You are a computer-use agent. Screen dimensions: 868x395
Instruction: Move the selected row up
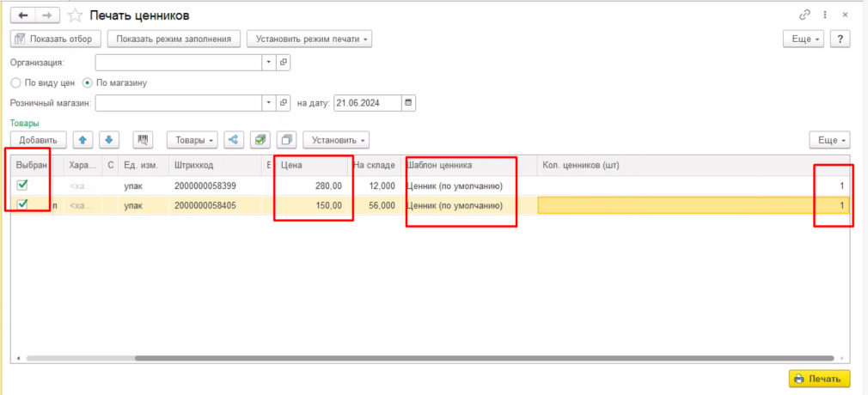[x=82, y=140]
